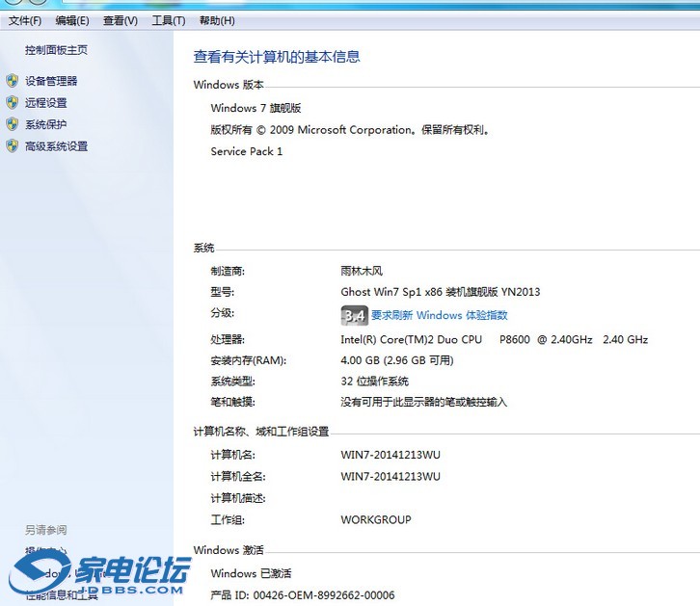Open the 编辑(E) menu
This screenshot has height=606, width=700.
point(72,20)
